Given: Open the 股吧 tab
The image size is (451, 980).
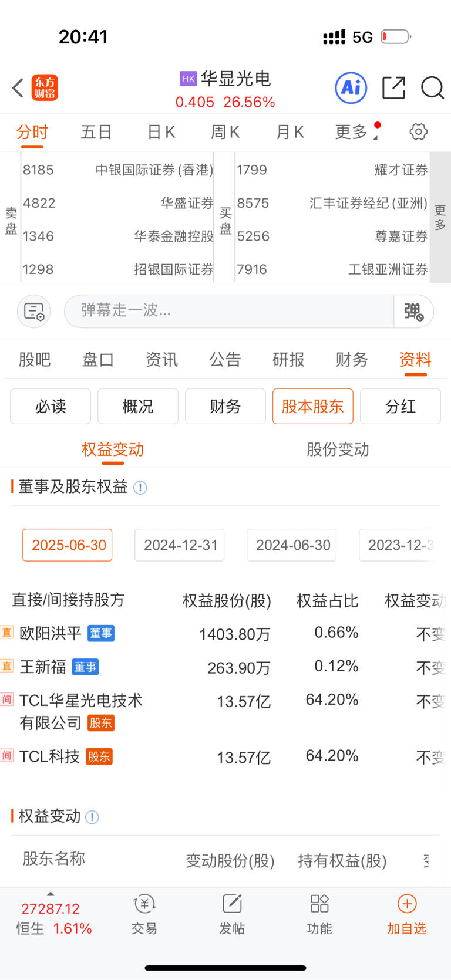Looking at the screenshot, I should 35,360.
